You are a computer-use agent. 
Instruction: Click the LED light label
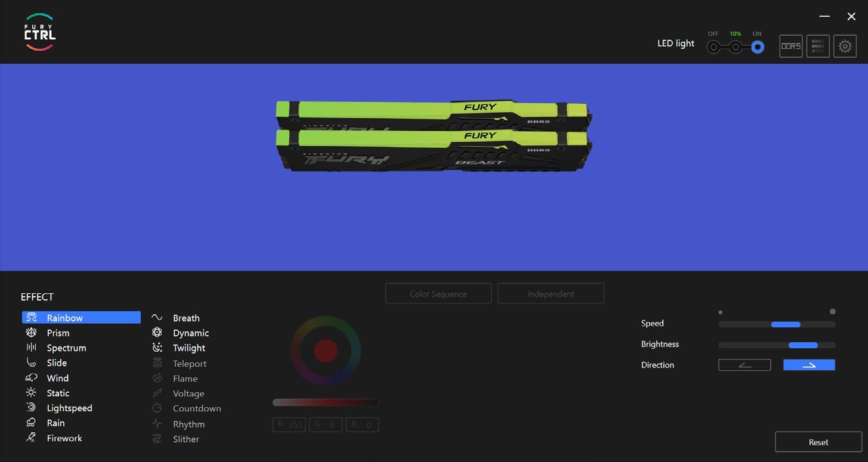pyautogui.click(x=676, y=44)
